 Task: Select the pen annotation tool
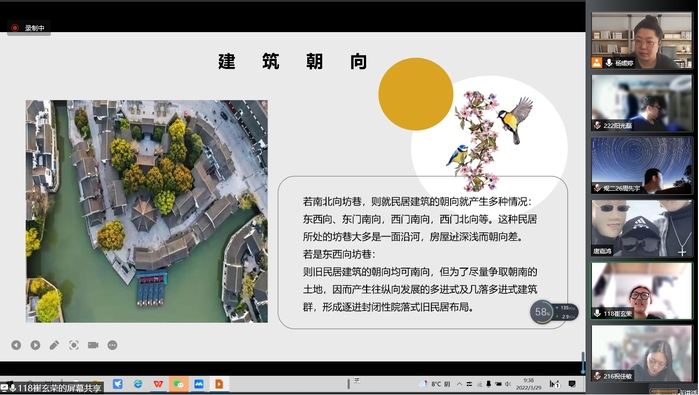click(54, 345)
